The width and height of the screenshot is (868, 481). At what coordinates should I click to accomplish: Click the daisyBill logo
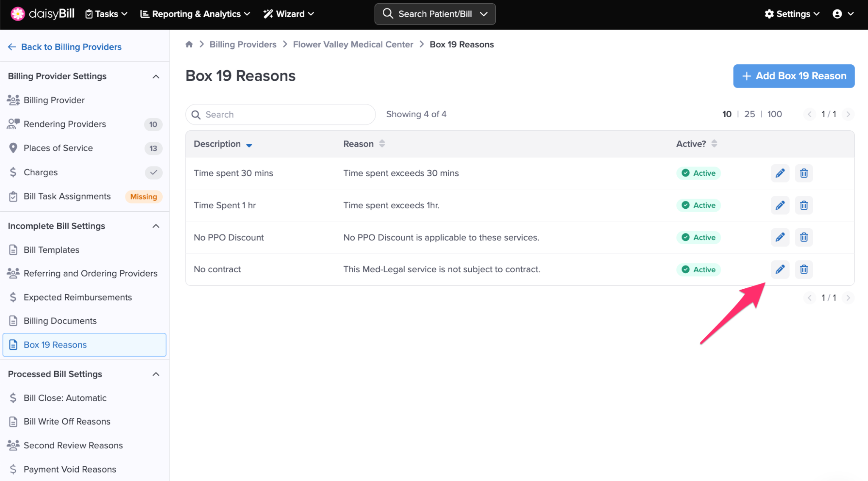(x=42, y=14)
